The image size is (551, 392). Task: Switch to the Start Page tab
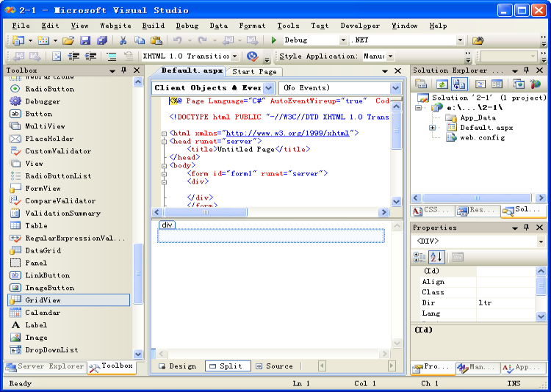[254, 72]
